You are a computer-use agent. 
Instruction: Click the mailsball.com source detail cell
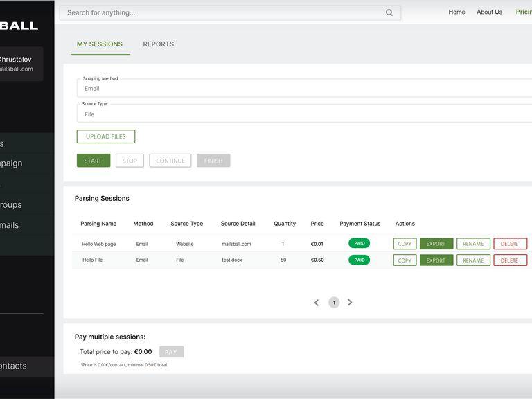click(x=236, y=244)
